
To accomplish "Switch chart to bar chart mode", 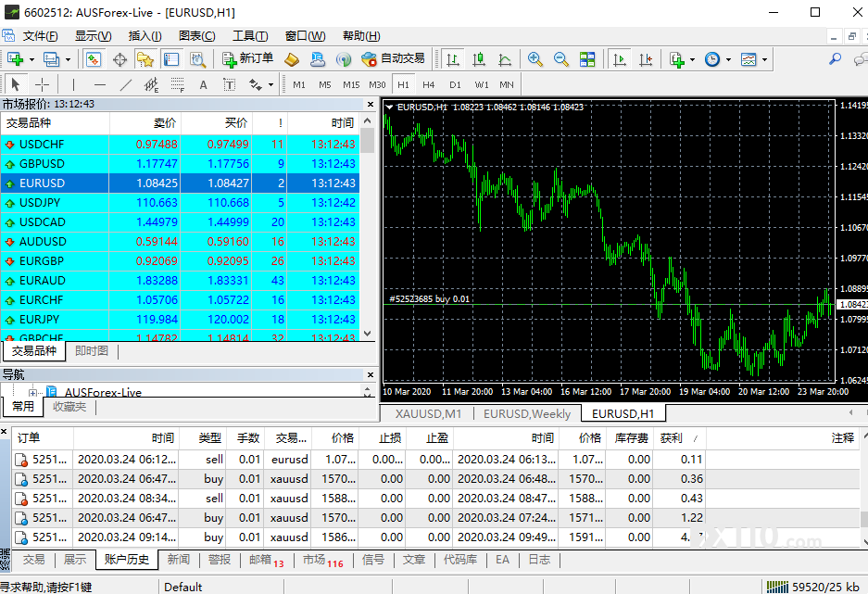I will (x=453, y=59).
